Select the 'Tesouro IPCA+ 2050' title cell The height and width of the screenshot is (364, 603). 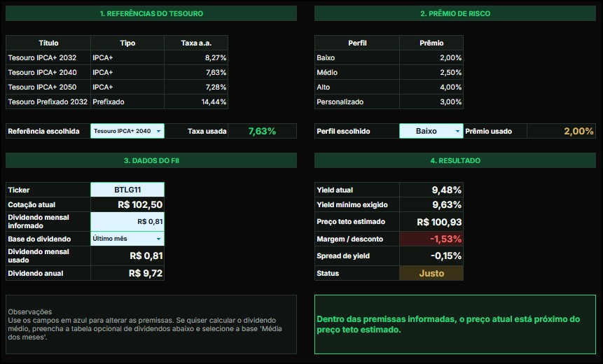pos(48,87)
